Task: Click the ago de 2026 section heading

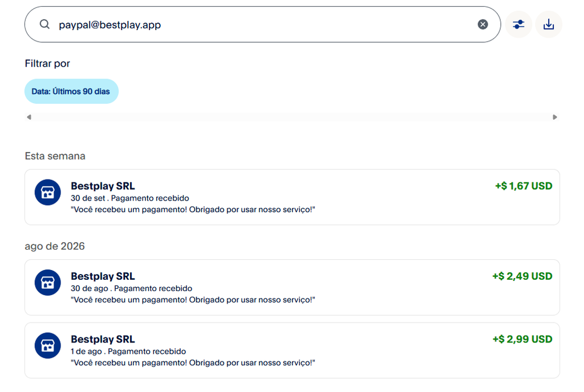Action: pos(55,246)
